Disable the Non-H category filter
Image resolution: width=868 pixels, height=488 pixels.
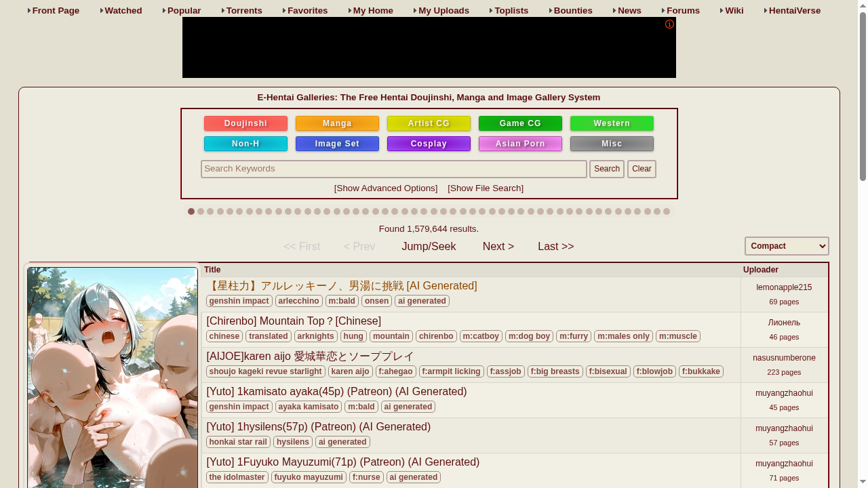(245, 144)
